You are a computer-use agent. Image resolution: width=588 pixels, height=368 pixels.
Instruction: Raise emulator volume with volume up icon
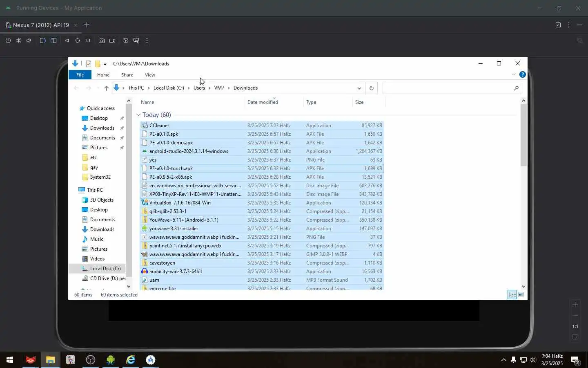18,40
